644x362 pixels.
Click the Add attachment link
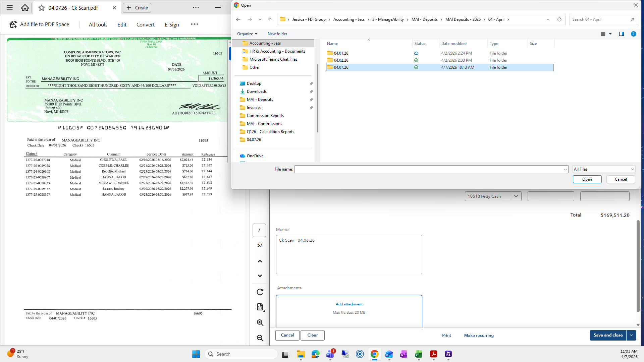(349, 304)
